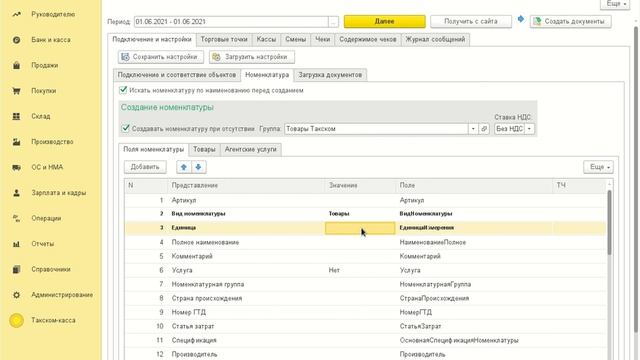Click the Ставка НДС Без НДС field

[509, 129]
